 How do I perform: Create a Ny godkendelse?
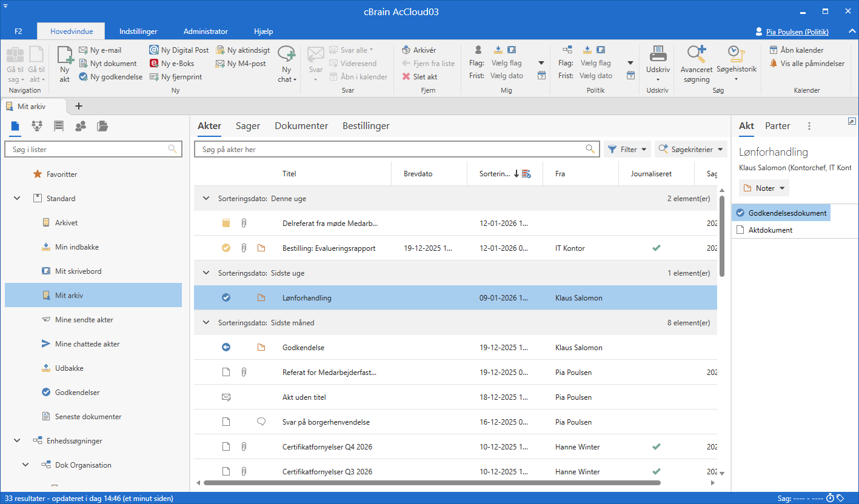click(x=110, y=77)
